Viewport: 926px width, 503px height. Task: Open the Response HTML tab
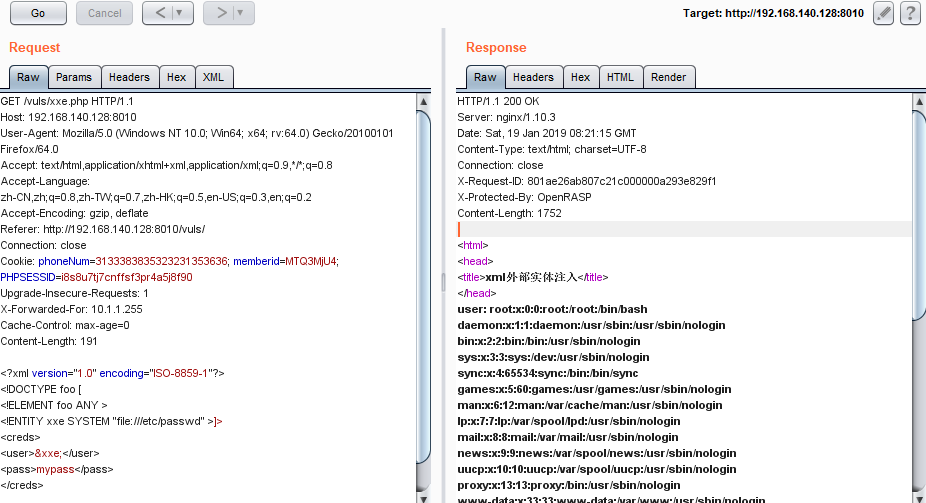click(620, 77)
